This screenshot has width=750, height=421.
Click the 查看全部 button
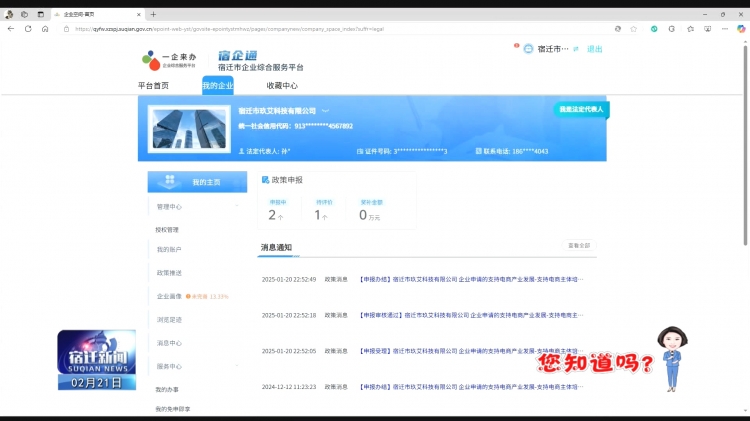(x=579, y=245)
